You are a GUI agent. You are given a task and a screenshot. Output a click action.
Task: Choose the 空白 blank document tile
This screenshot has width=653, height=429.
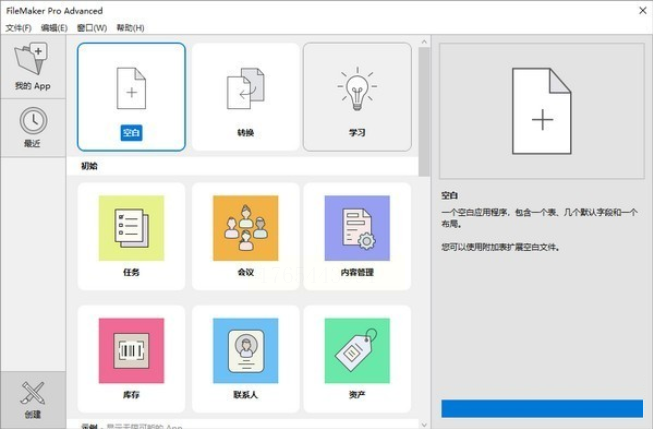[131, 97]
